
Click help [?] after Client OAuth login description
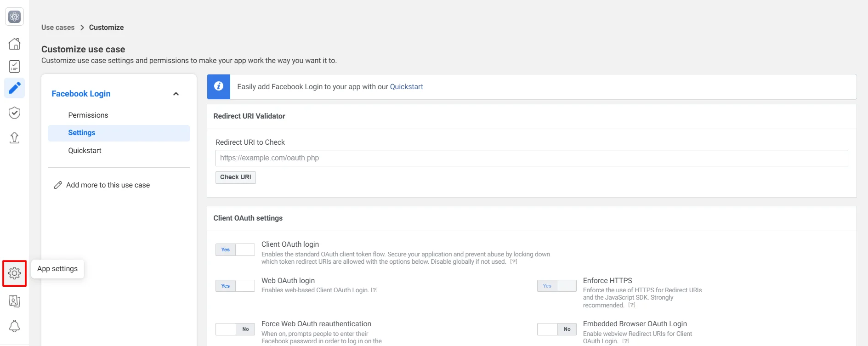click(x=514, y=261)
